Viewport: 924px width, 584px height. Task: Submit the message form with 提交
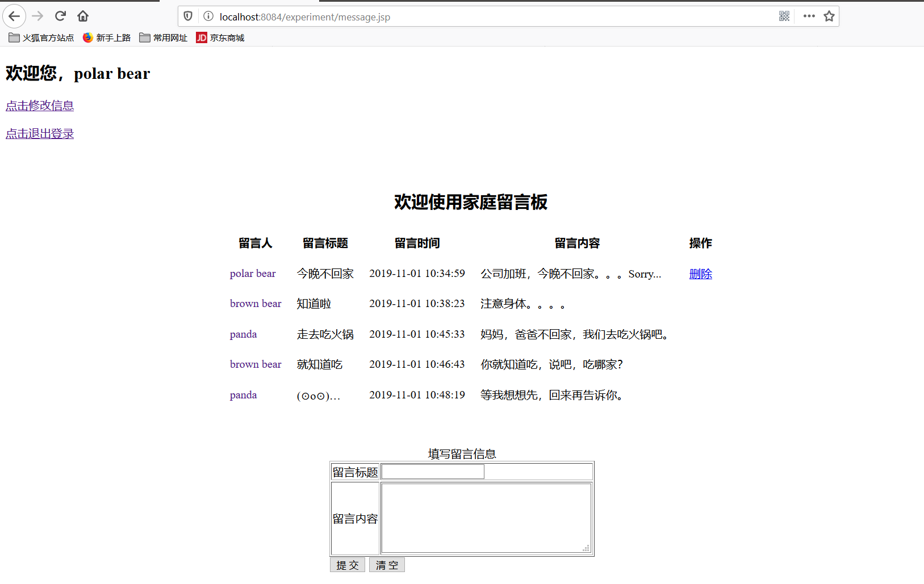click(347, 565)
